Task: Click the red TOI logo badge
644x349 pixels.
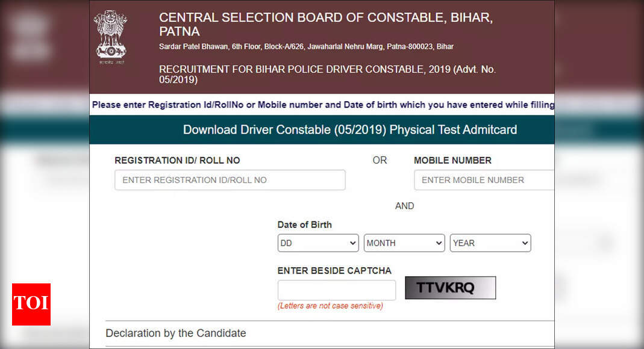Action: pyautogui.click(x=31, y=304)
